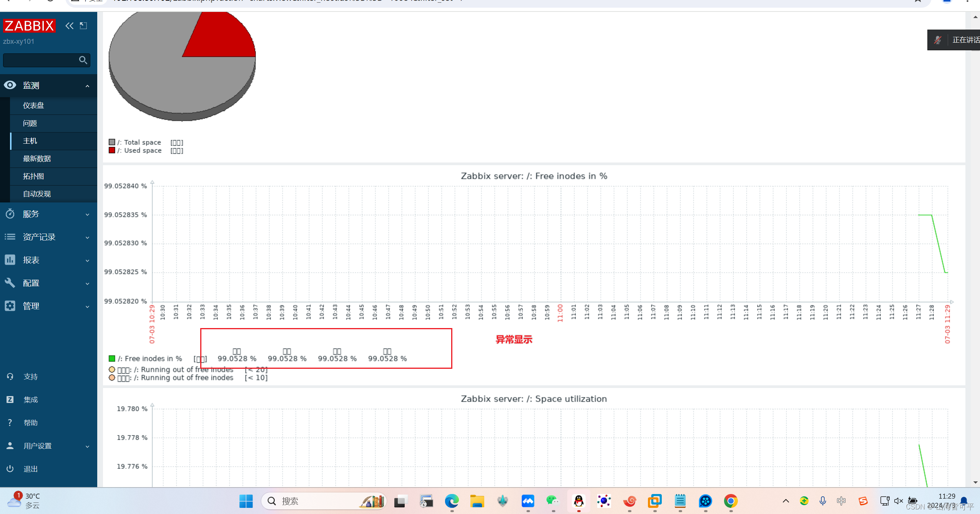This screenshot has width=980, height=514.
Task: Toggle kiosk mode icon beside logo
Action: [x=83, y=26]
